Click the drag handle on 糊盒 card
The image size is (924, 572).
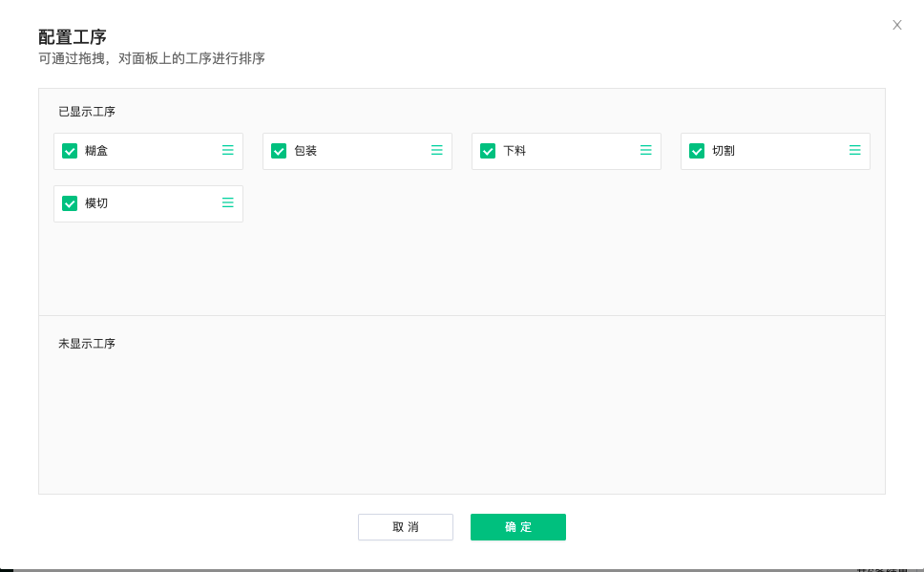[228, 150]
